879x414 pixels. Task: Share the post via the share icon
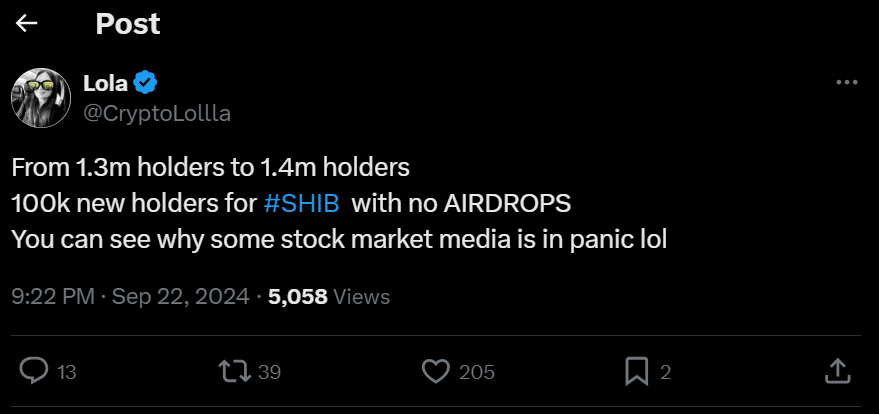coord(837,371)
